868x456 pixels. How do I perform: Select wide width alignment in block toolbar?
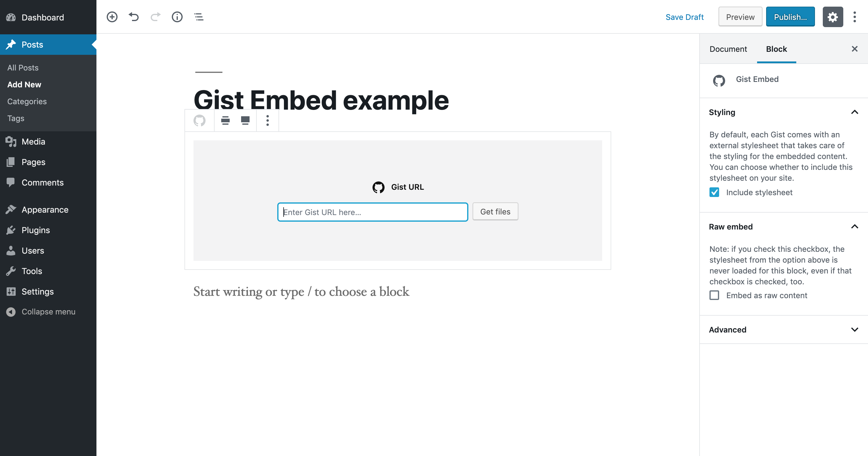click(225, 120)
